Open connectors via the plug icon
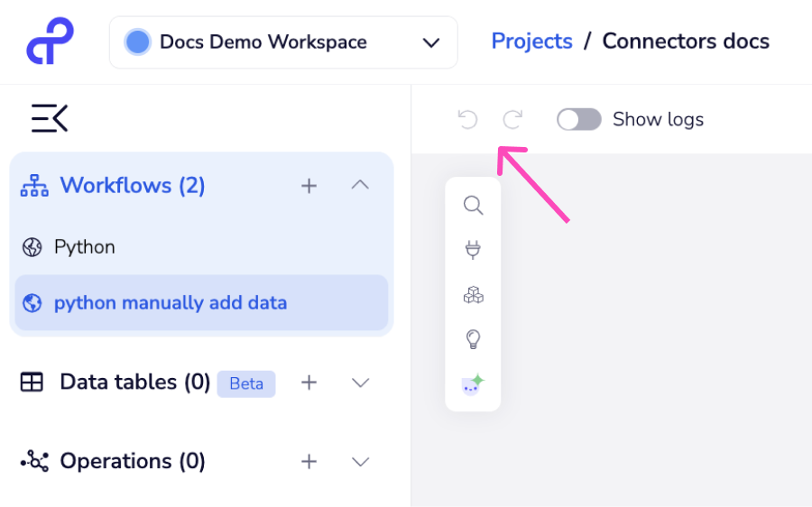Viewport: 812px width, 507px height. (473, 250)
